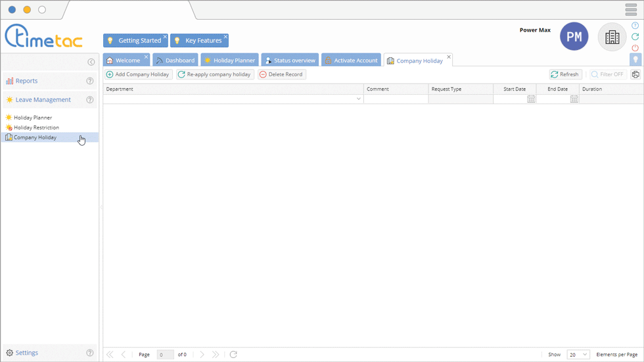This screenshot has height=362, width=644.
Task: Click the lightbulb tips icon on right
Action: 635,60
